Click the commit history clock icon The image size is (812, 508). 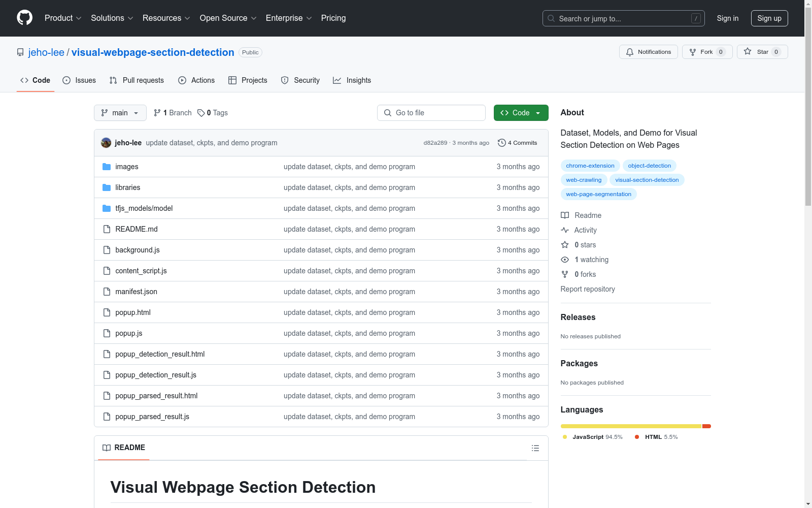point(502,143)
